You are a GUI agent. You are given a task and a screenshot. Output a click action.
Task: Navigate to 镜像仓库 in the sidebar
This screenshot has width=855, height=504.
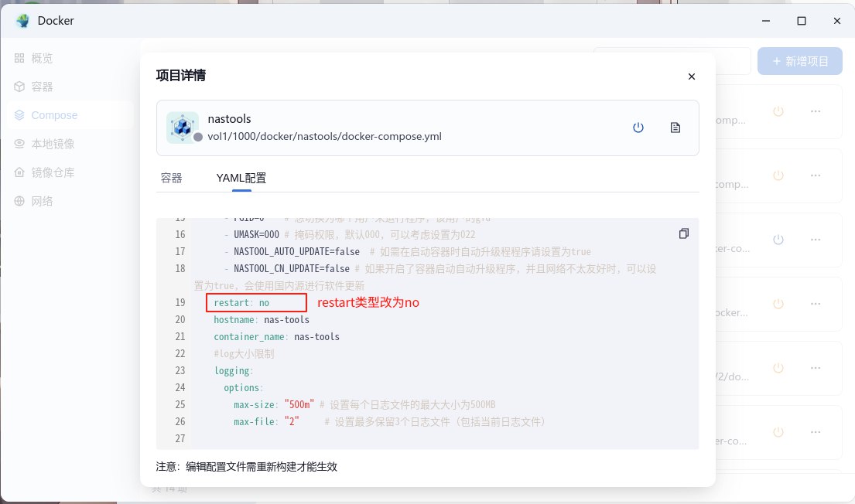tap(53, 172)
